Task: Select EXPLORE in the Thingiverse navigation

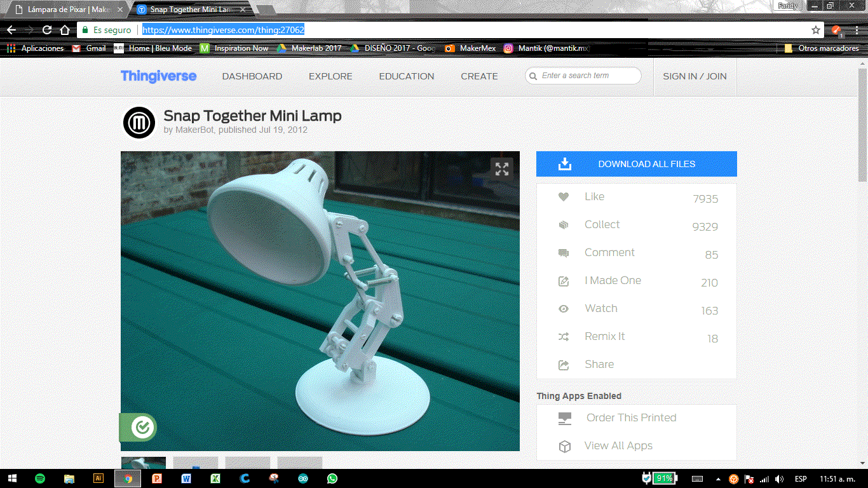Action: click(x=330, y=76)
